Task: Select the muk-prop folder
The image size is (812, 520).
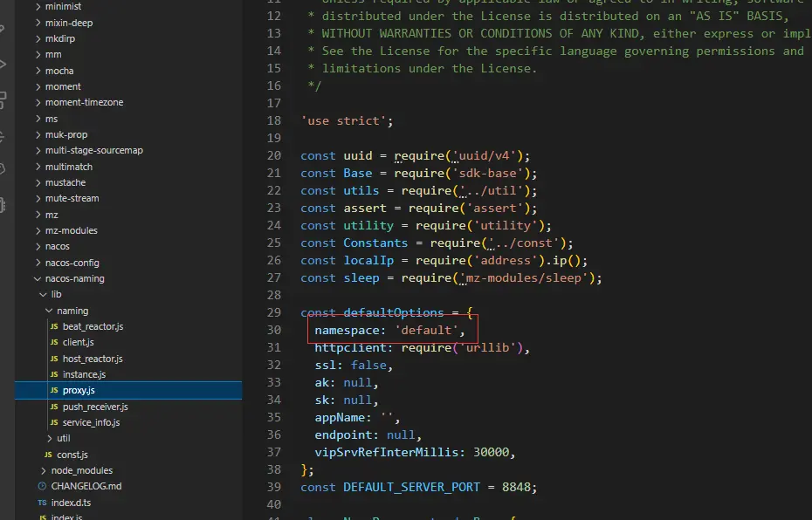Action: tap(66, 134)
